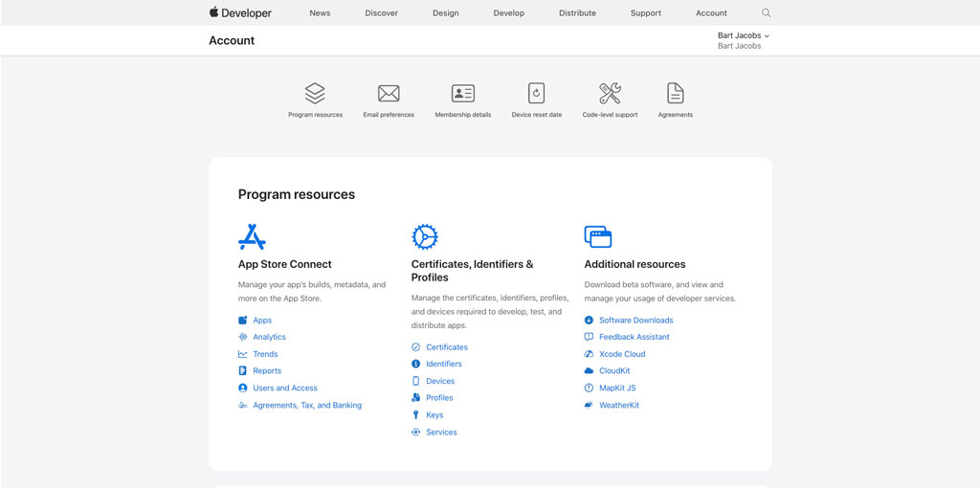Open the Apps link
Image resolution: width=980 pixels, height=488 pixels.
click(x=262, y=320)
